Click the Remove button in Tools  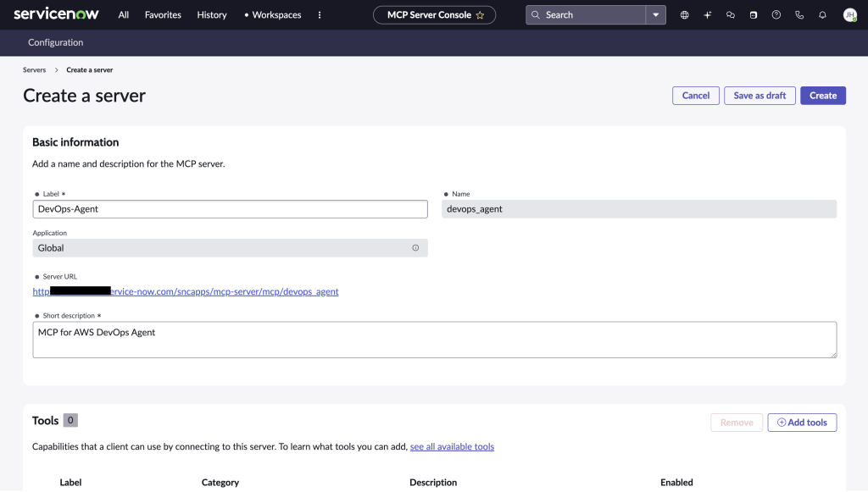click(x=737, y=423)
